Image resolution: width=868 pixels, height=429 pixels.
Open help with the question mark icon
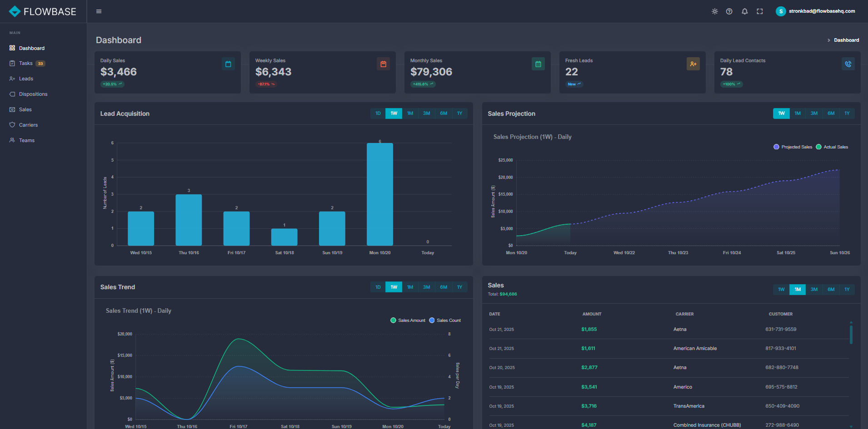point(729,11)
